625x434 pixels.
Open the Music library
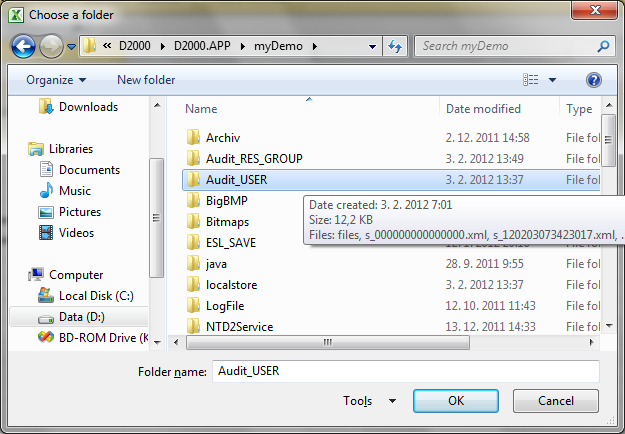74,191
